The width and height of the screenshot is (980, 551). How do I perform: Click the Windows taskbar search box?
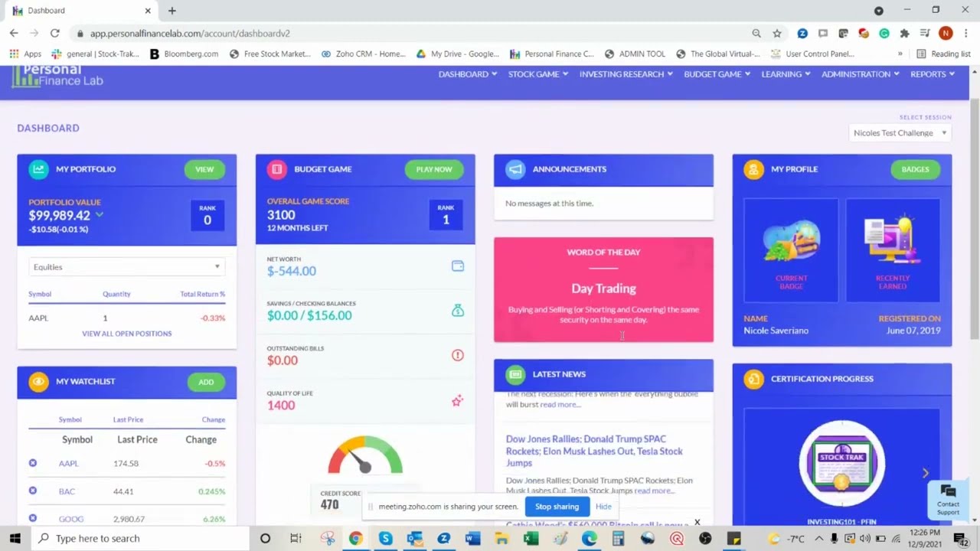pos(141,538)
